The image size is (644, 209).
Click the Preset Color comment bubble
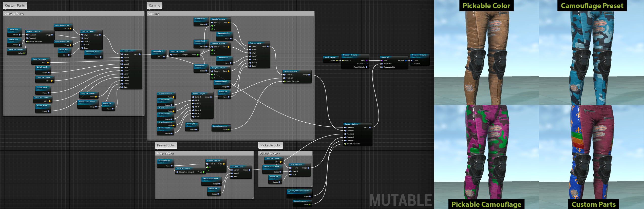[166, 145]
